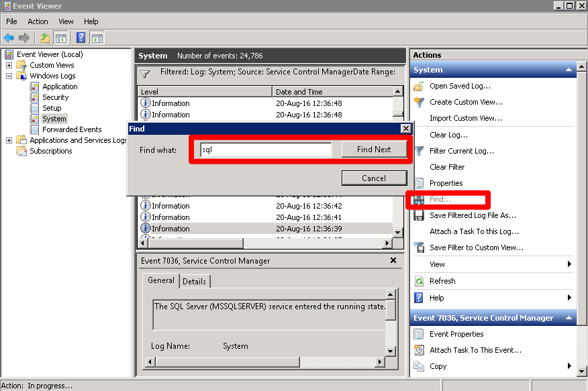Click the Attach Task To This Event icon

[x=418, y=349]
